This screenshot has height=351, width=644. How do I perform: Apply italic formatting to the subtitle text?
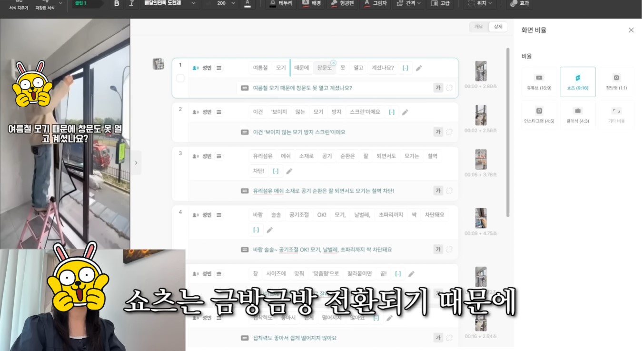coord(132,3)
